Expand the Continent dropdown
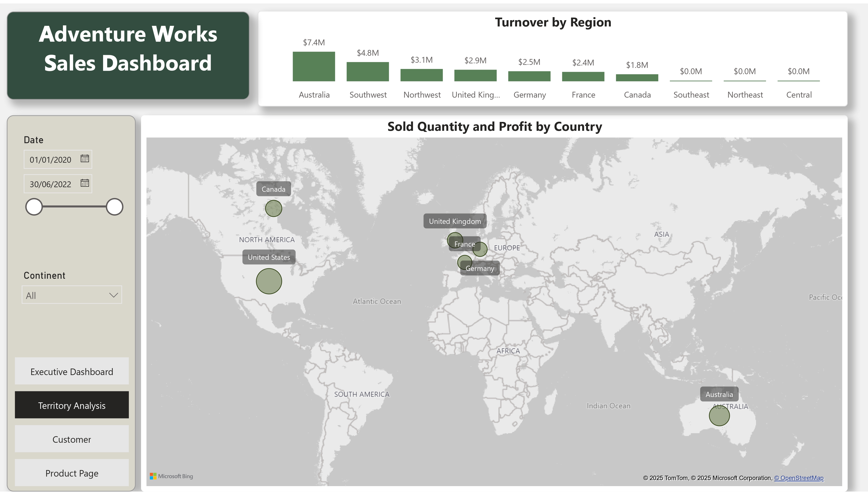This screenshot has height=495, width=868. (72, 295)
